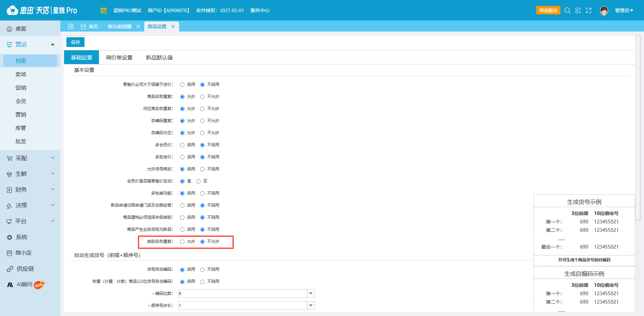Click the 供应链 link icon
The height and width of the screenshot is (316, 644).
point(10,269)
